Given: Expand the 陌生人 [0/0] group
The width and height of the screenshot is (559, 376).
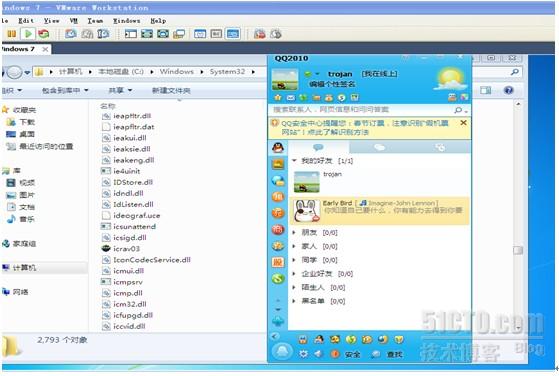Looking at the screenshot, I should click(294, 287).
